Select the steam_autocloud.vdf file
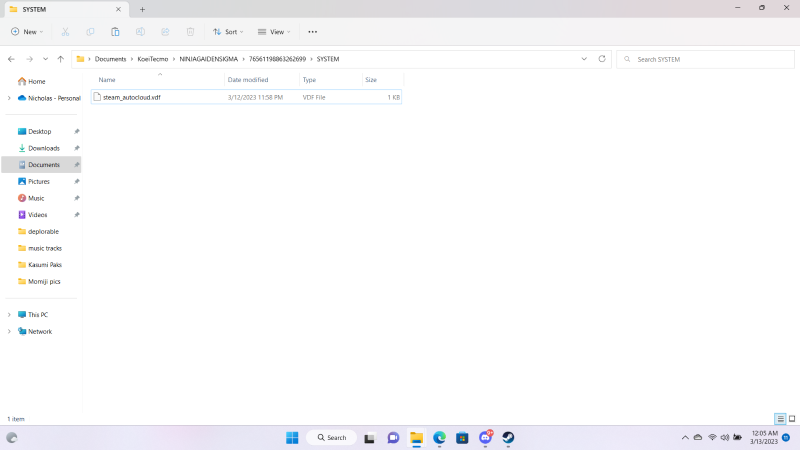Viewport: 800px width, 450px height. point(246,97)
